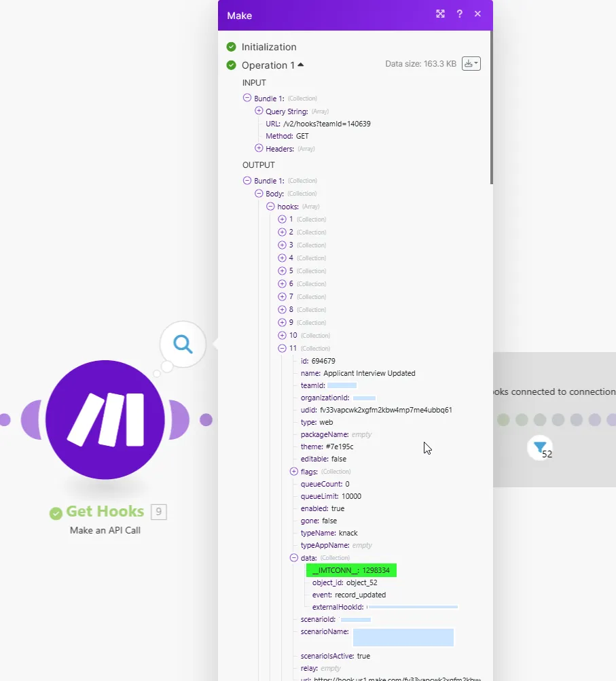Select the type: web row
The height and width of the screenshot is (681, 616).
[317, 422]
